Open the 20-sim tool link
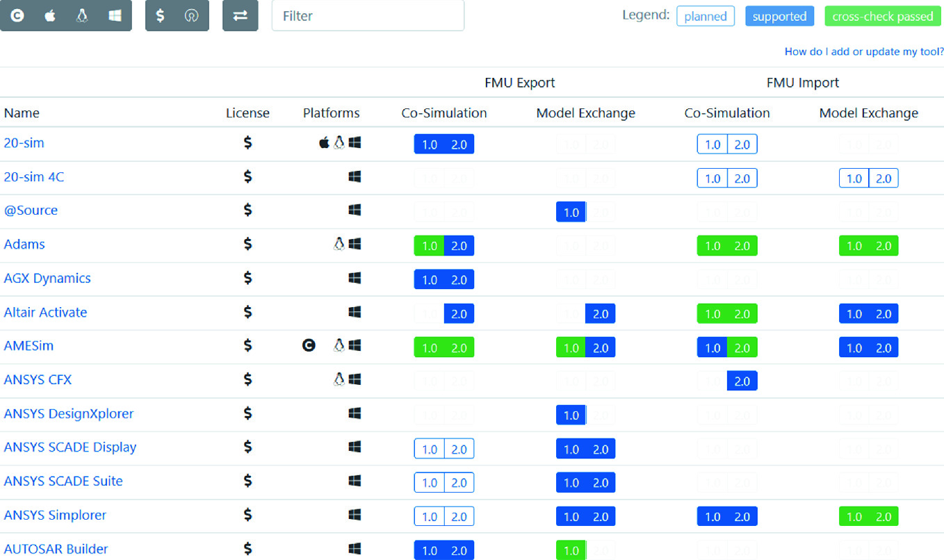This screenshot has height=560, width=944. [24, 142]
